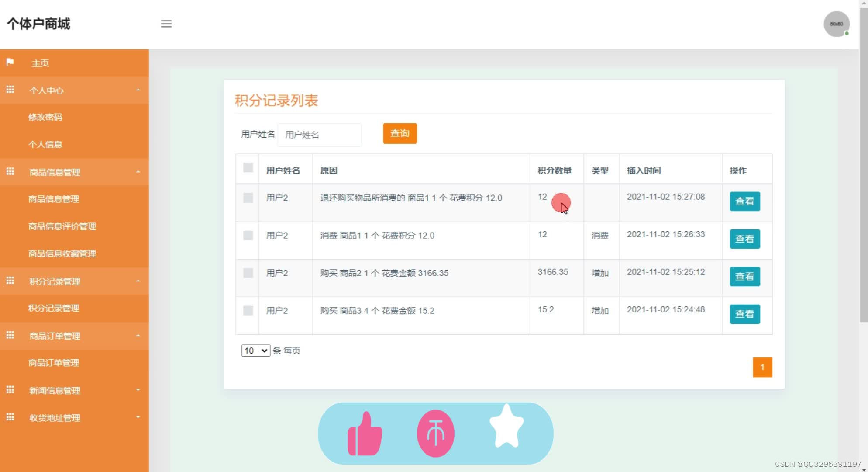This screenshot has width=868, height=472.
Task: Click 查看 for the 15:24:48 record
Action: (745, 314)
